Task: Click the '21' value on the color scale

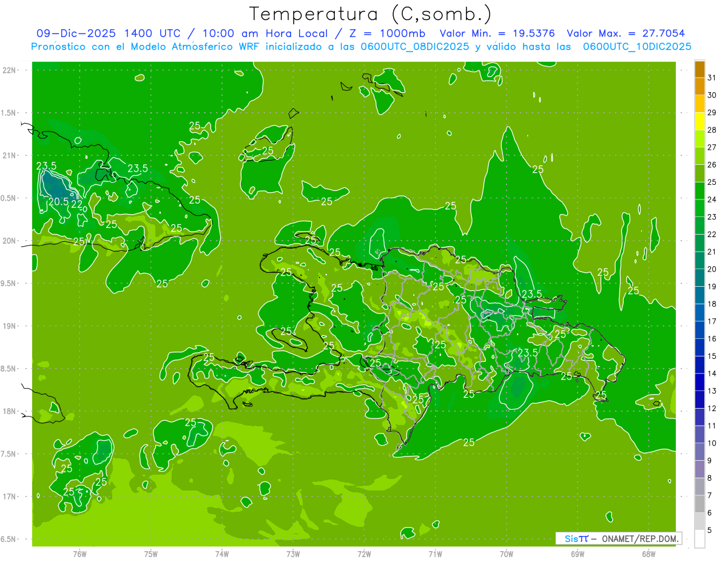Action: pyautogui.click(x=712, y=252)
